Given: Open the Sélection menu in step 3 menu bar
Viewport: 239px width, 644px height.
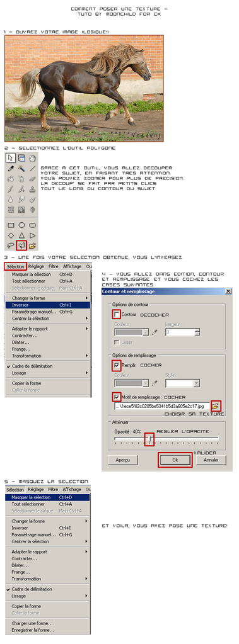Looking at the screenshot, I should click(x=16, y=266).
